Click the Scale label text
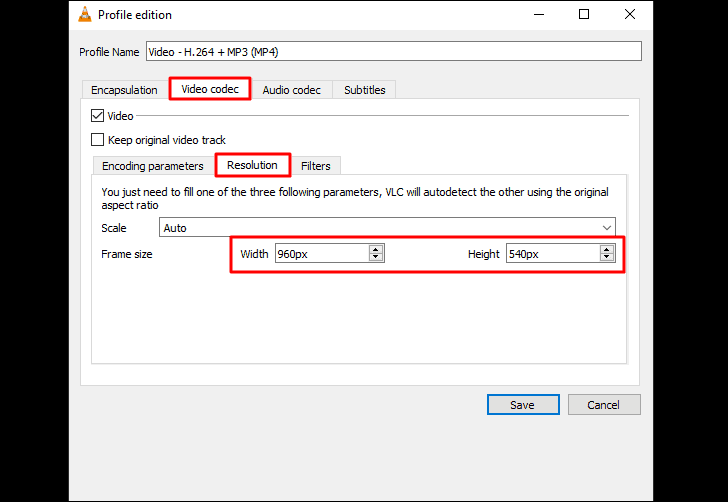The image size is (728, 502). click(114, 228)
